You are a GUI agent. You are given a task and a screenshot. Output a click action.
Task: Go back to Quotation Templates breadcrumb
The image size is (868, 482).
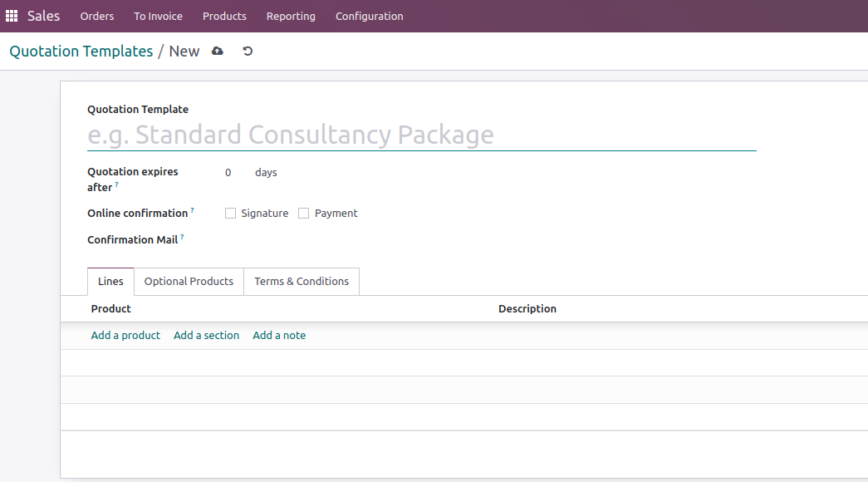point(81,52)
